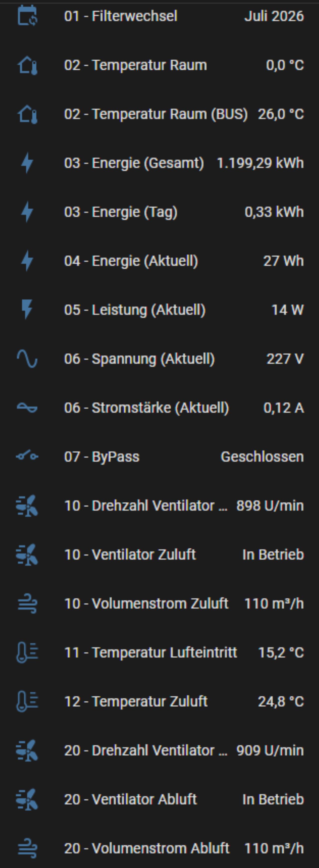Open the 03 - Energie (Tag) label
The width and height of the screenshot is (319, 868).
tap(121, 212)
